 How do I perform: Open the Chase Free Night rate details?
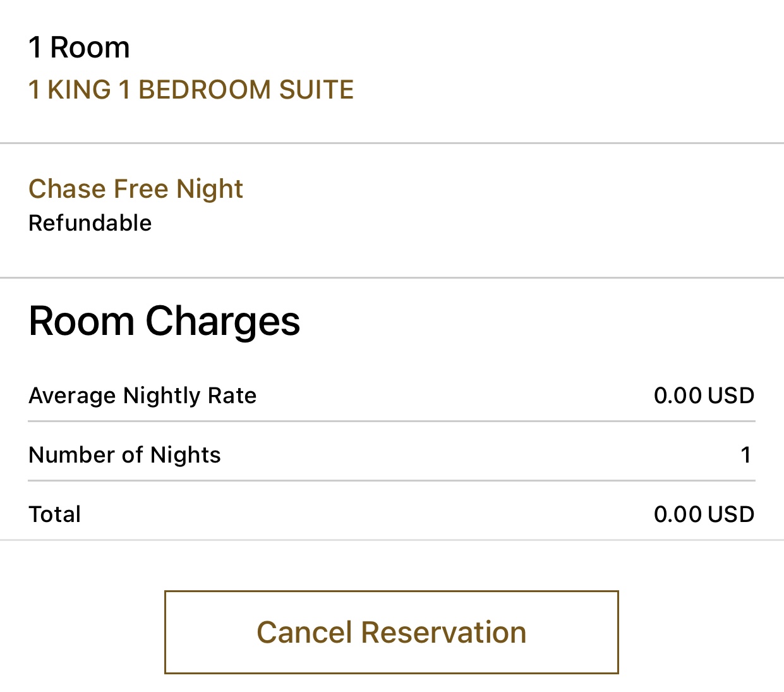coord(136,189)
